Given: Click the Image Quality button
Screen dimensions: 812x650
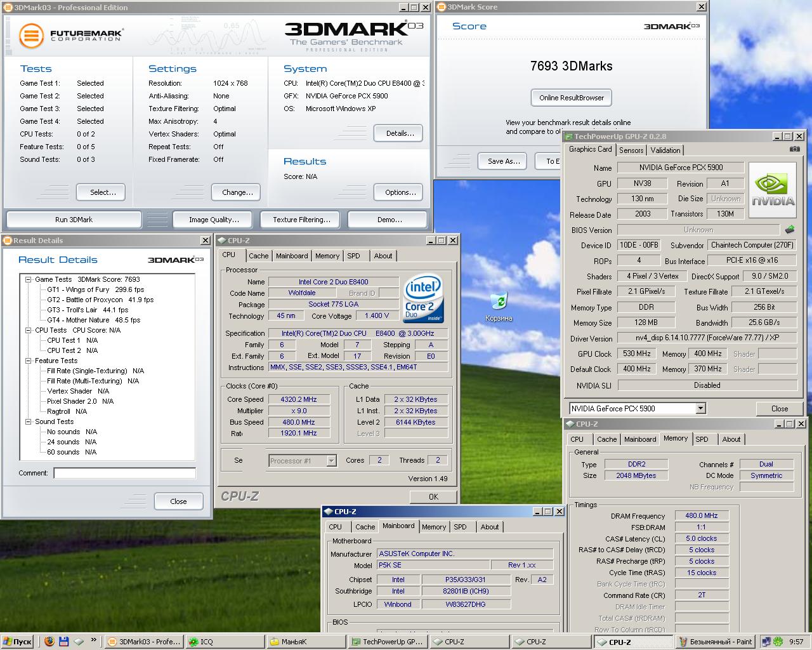Looking at the screenshot, I should click(x=214, y=220).
